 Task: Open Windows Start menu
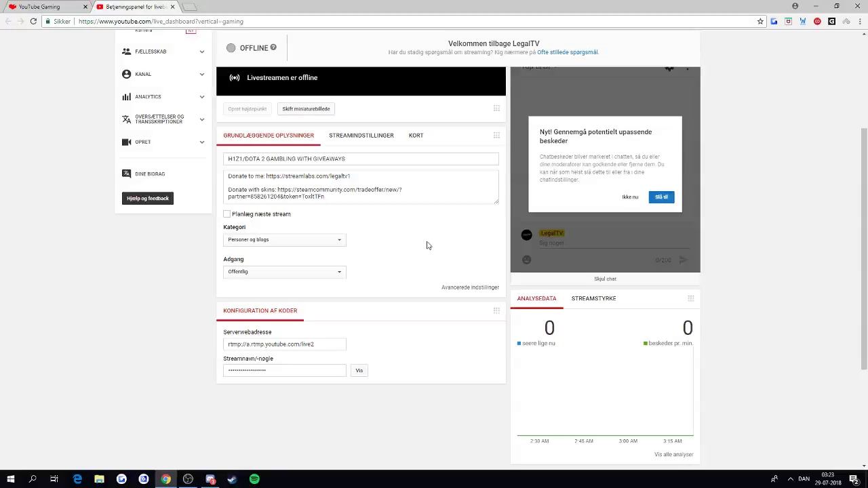click(x=11, y=479)
